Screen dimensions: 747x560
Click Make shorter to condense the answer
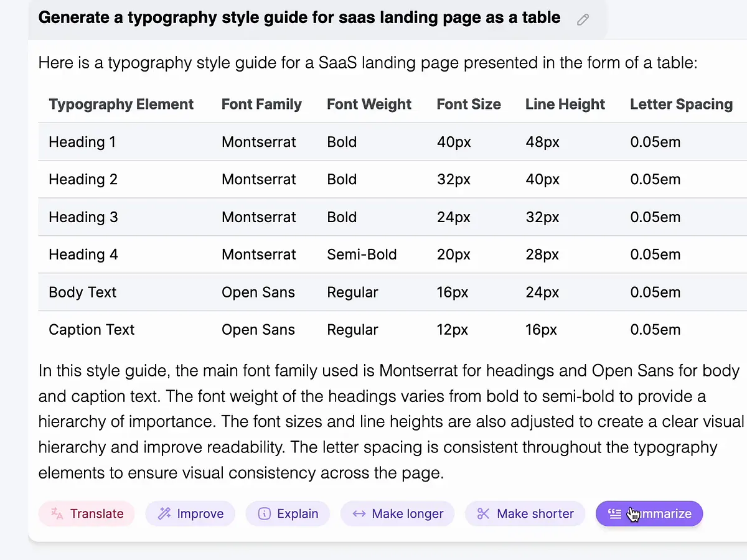pyautogui.click(x=525, y=513)
